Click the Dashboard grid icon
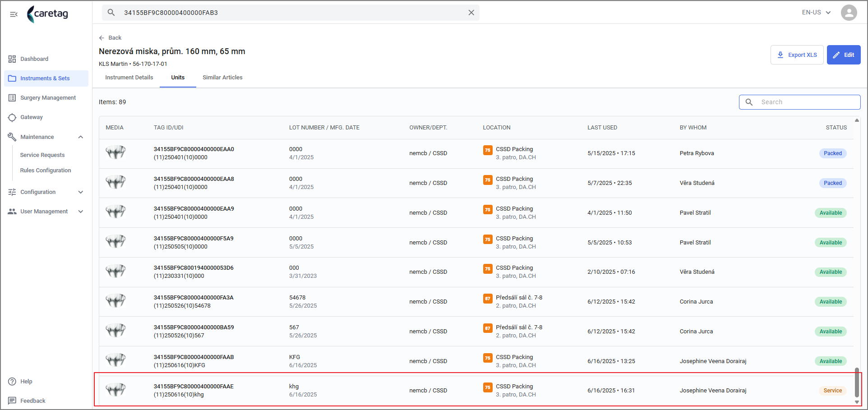 (x=12, y=59)
